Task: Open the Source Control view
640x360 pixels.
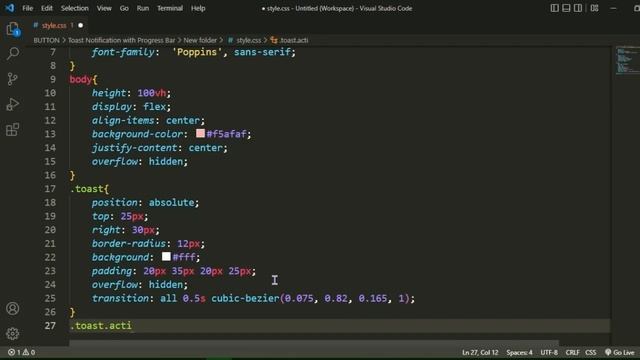Action: 13,79
